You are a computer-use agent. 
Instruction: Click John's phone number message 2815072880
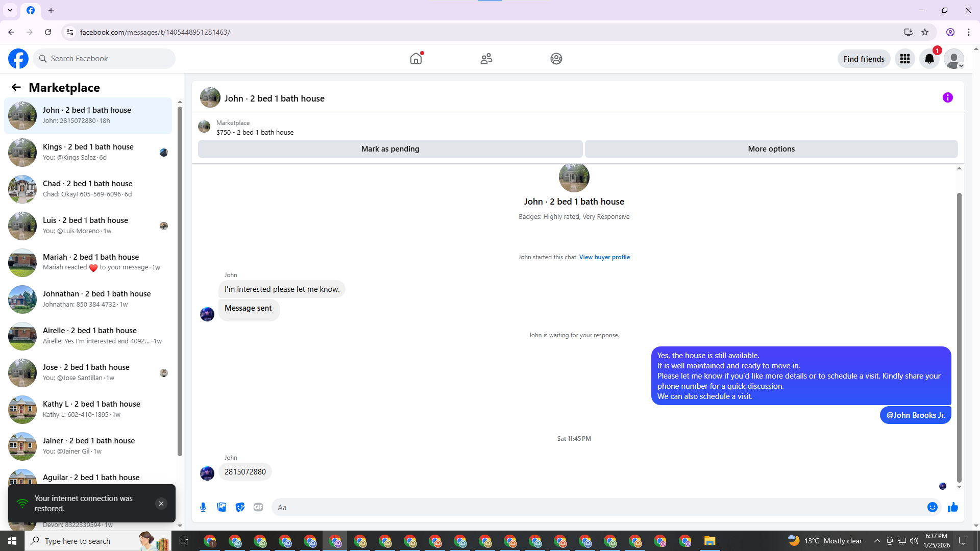pos(245,472)
